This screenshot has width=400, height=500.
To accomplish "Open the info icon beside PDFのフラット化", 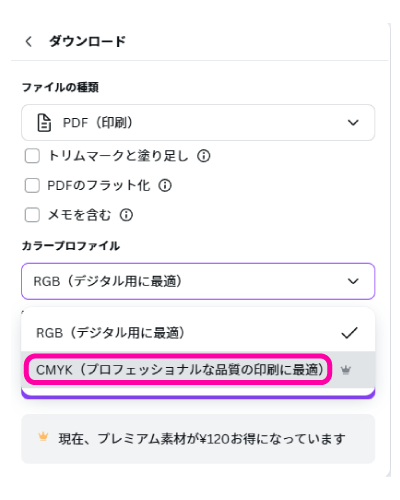I will coord(165,185).
